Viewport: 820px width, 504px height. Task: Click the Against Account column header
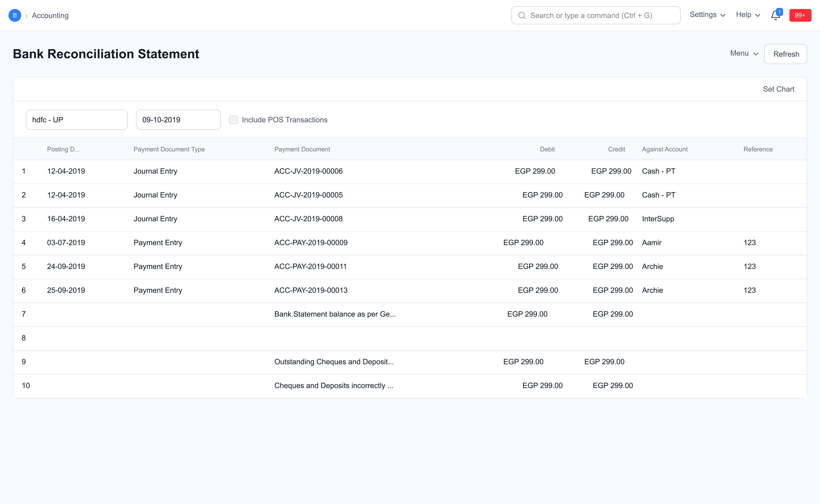tap(665, 149)
